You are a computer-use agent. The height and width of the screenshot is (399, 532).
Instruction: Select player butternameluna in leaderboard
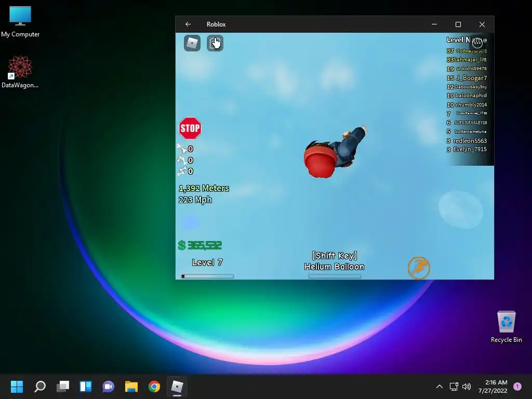(467, 131)
